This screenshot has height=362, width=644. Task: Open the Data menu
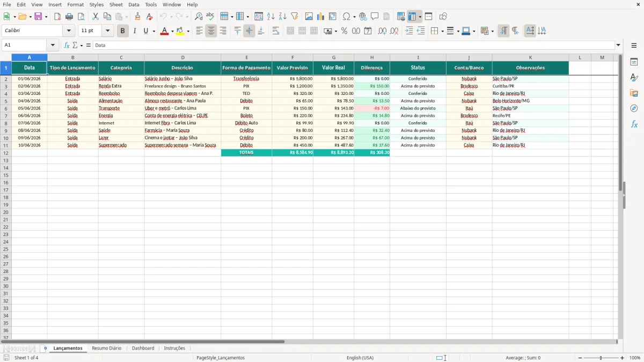134,4
